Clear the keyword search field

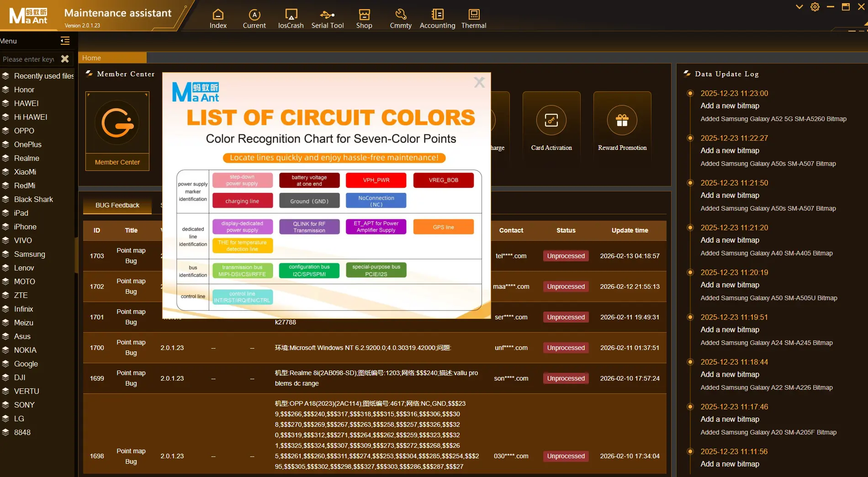[65, 59]
